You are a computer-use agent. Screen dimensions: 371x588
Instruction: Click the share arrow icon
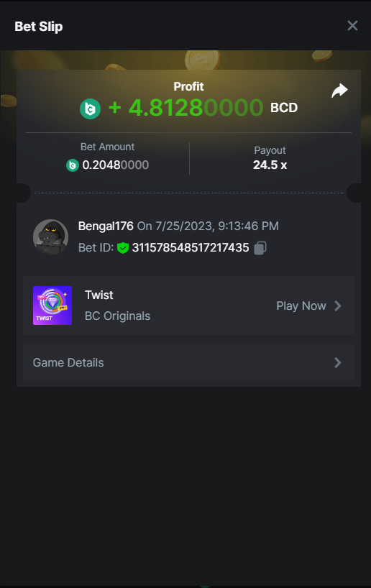(x=339, y=91)
